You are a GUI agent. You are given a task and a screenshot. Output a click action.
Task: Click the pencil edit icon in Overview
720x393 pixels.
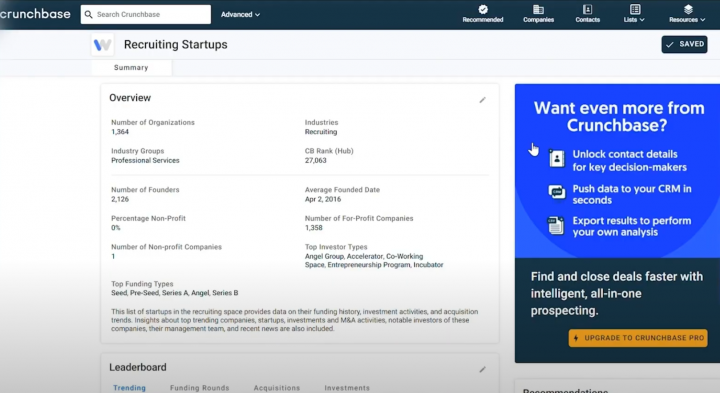click(482, 100)
